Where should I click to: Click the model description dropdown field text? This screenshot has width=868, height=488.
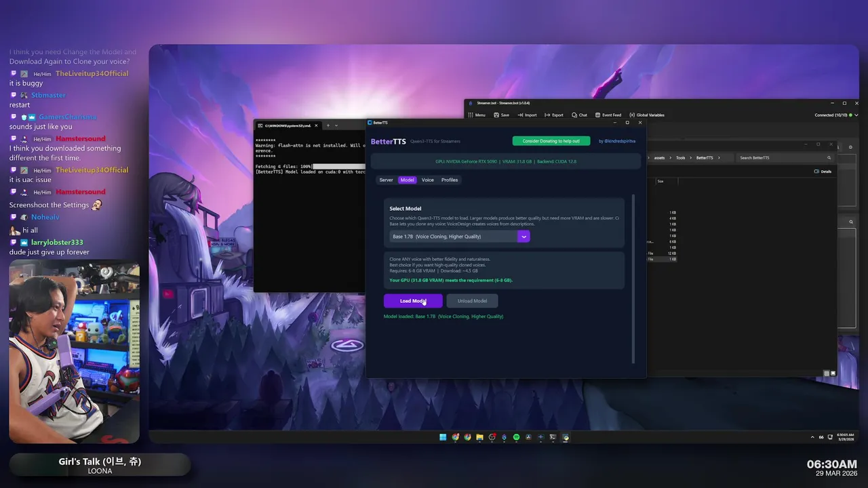(x=437, y=237)
